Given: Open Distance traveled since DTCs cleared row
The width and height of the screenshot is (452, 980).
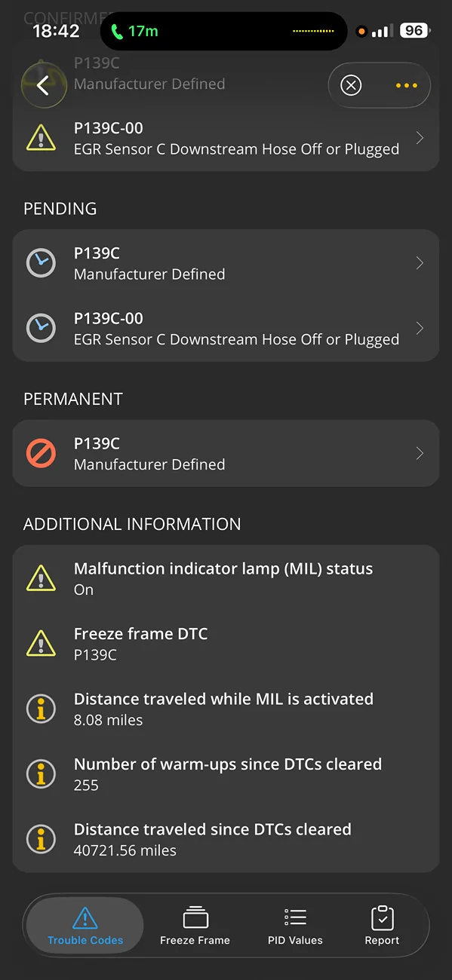Looking at the screenshot, I should click(226, 839).
